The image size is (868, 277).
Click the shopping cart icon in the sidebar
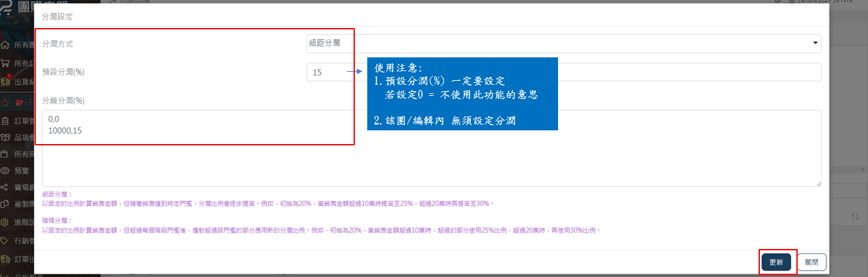coord(5,64)
